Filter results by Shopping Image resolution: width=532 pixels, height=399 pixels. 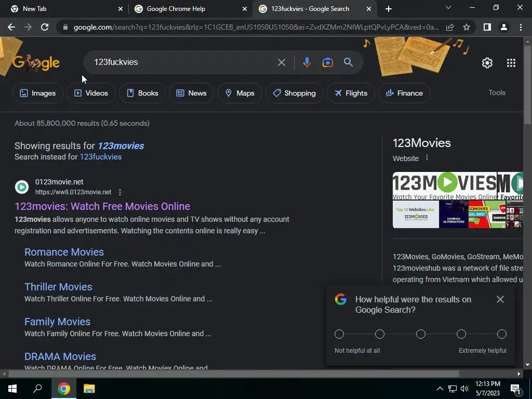(294, 93)
